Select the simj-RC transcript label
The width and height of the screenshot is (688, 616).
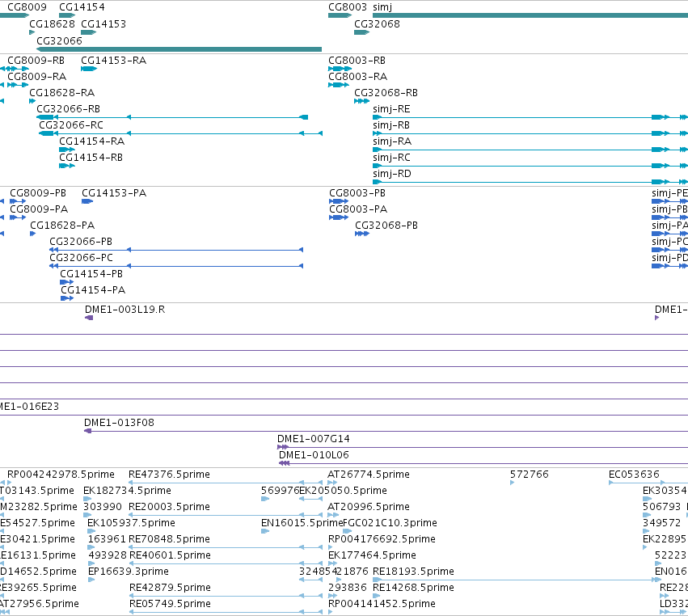(x=391, y=158)
